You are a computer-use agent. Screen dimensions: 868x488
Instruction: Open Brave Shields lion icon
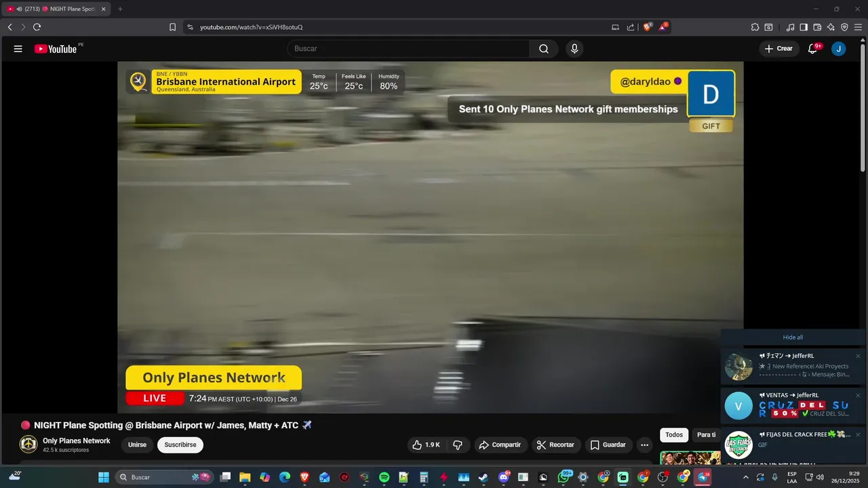647,27
